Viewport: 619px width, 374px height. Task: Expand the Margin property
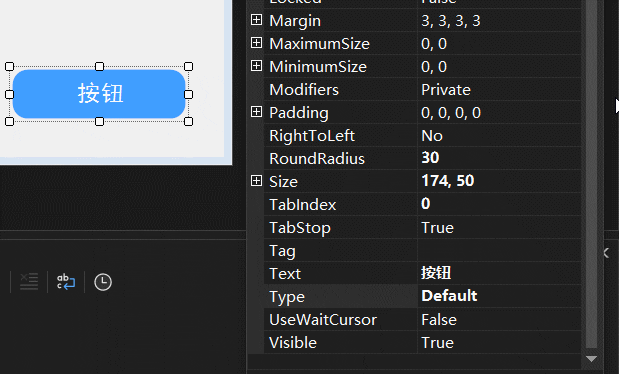256,20
